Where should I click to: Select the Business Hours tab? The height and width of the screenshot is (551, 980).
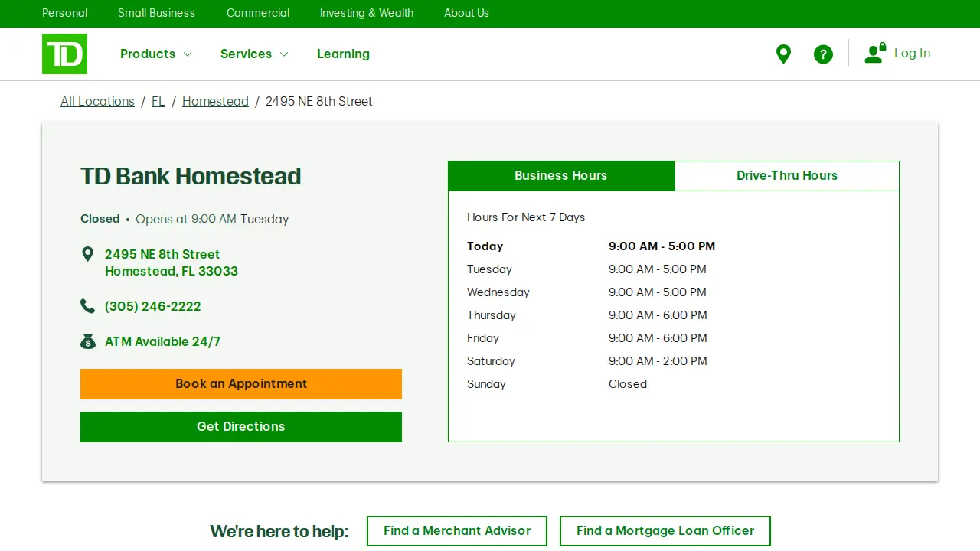(x=561, y=176)
